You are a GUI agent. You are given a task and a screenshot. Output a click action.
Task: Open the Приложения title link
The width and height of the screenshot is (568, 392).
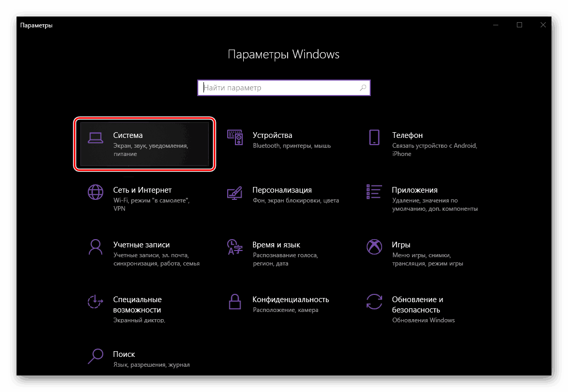click(x=415, y=190)
